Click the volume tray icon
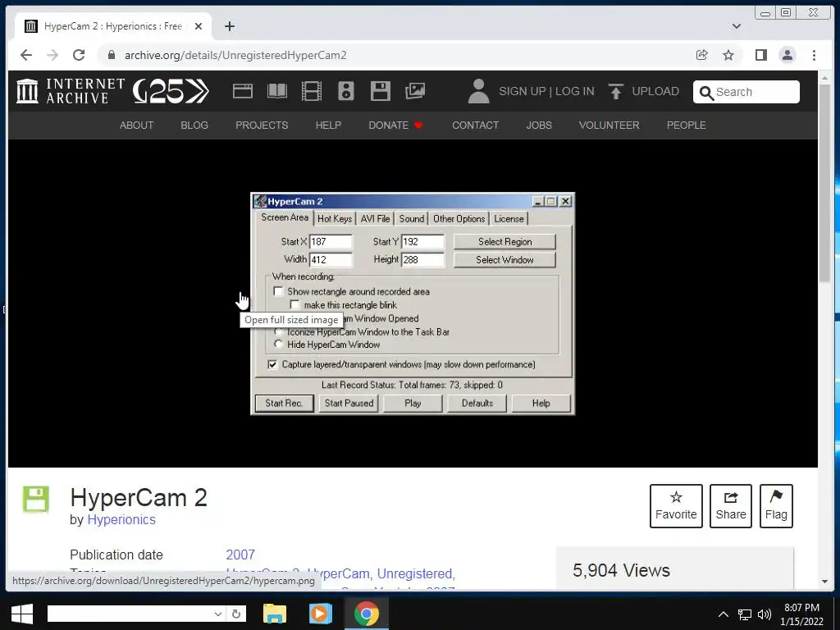 (x=765, y=614)
